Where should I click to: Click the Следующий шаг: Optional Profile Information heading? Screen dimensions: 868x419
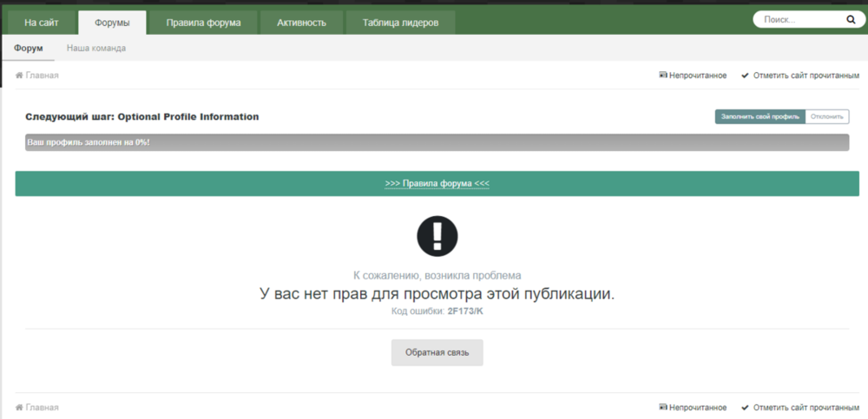[x=142, y=117]
